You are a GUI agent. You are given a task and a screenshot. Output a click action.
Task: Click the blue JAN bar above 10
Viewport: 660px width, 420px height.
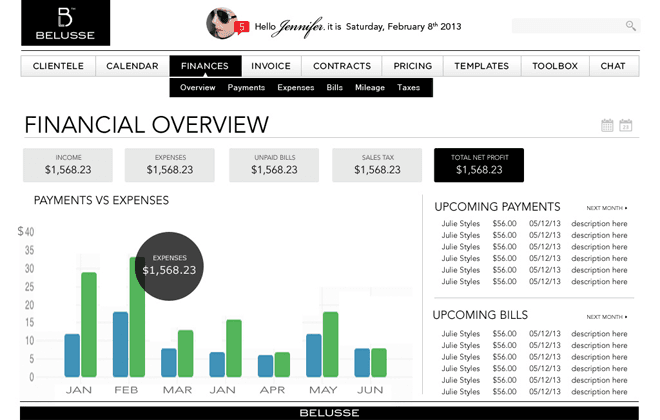pos(72,355)
